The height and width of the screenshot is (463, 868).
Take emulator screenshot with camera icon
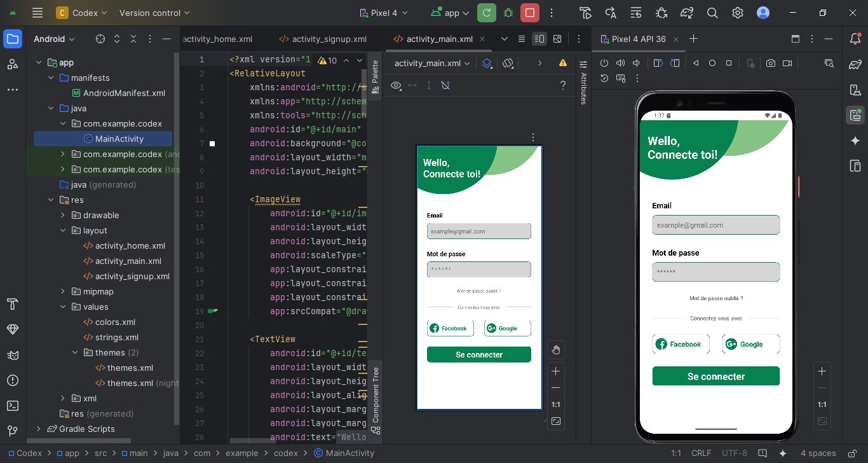[771, 63]
